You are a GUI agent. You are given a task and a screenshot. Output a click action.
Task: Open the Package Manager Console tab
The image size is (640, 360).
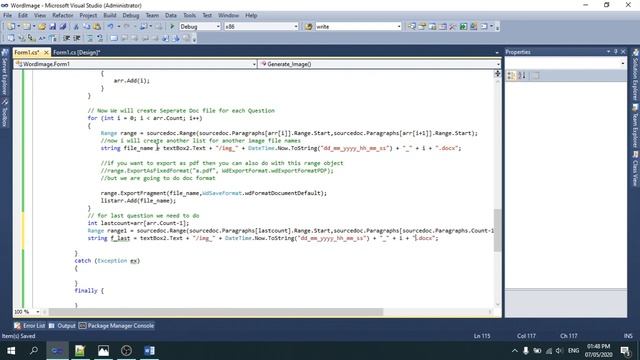[117, 326]
